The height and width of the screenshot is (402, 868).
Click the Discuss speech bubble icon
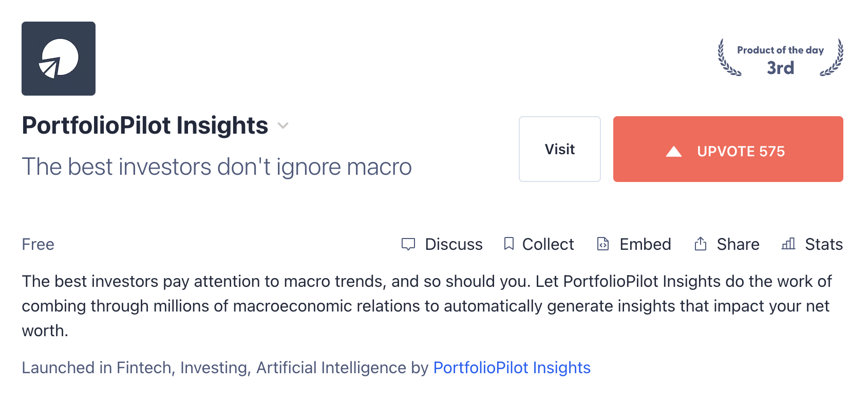coord(408,244)
